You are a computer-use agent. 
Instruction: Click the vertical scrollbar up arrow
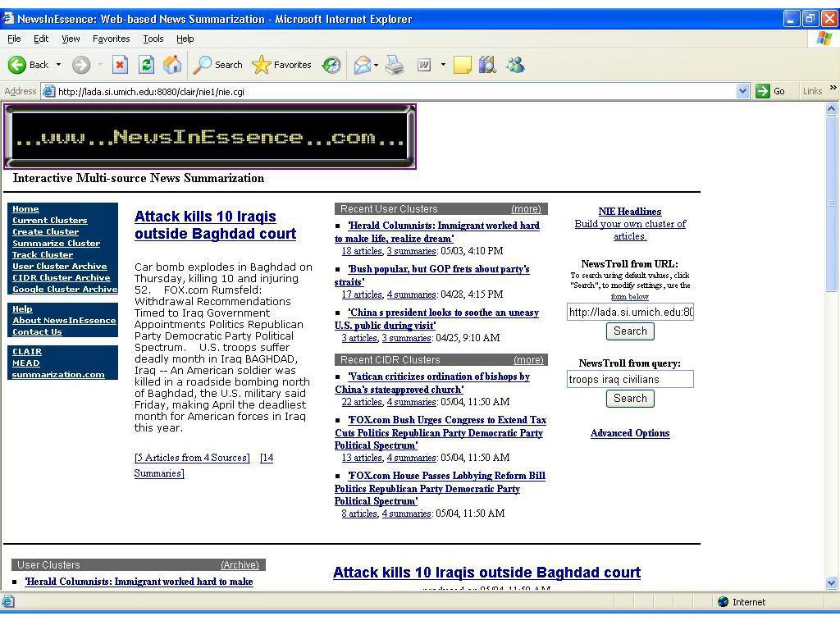coord(832,109)
